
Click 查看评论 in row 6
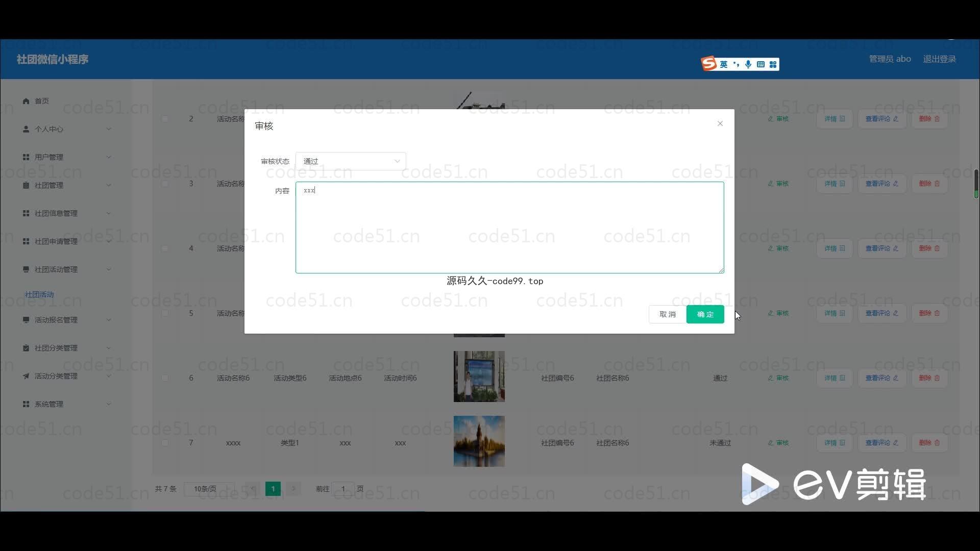[881, 378]
